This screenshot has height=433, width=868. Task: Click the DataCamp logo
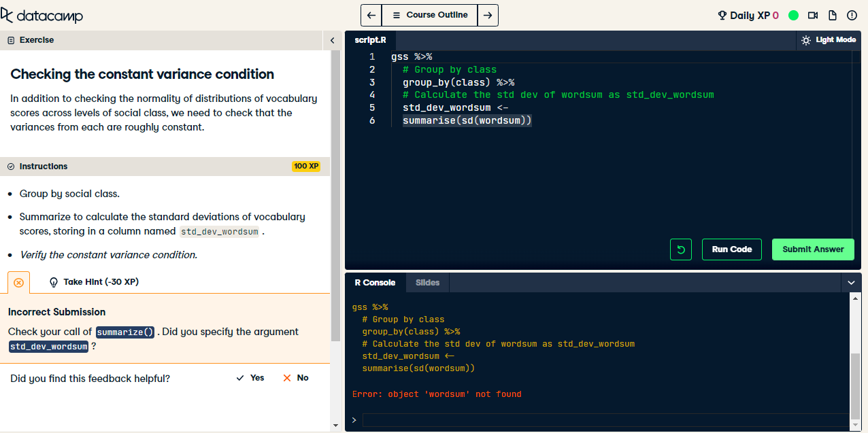(x=42, y=14)
